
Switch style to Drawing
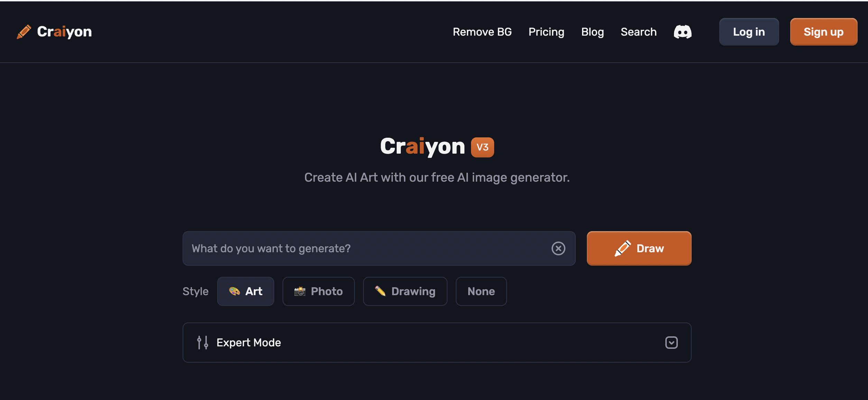coord(405,291)
